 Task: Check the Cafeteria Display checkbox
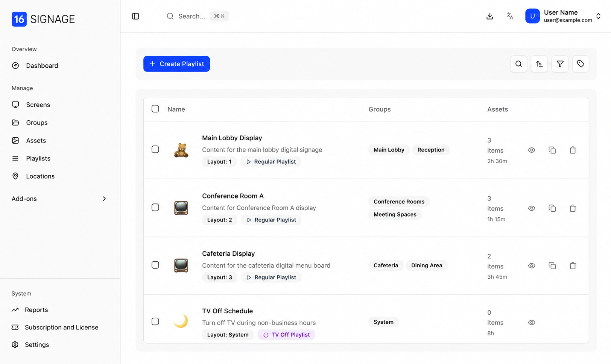(x=155, y=265)
